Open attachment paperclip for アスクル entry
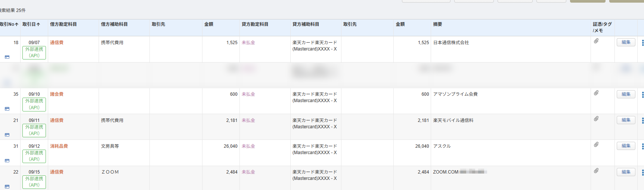Image resolution: width=644 pixels, height=190 pixels. click(x=596, y=144)
